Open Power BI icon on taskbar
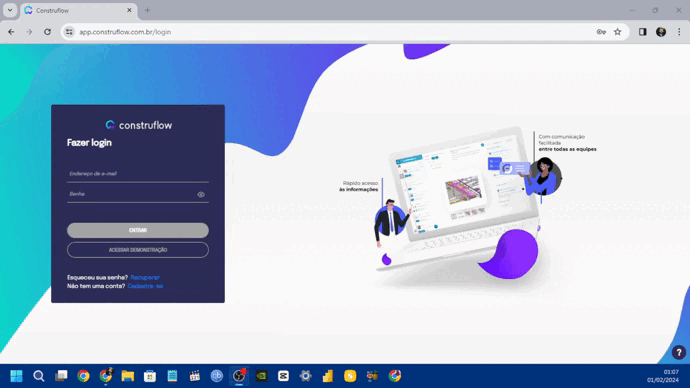This screenshot has height=388, width=690. tap(328, 376)
